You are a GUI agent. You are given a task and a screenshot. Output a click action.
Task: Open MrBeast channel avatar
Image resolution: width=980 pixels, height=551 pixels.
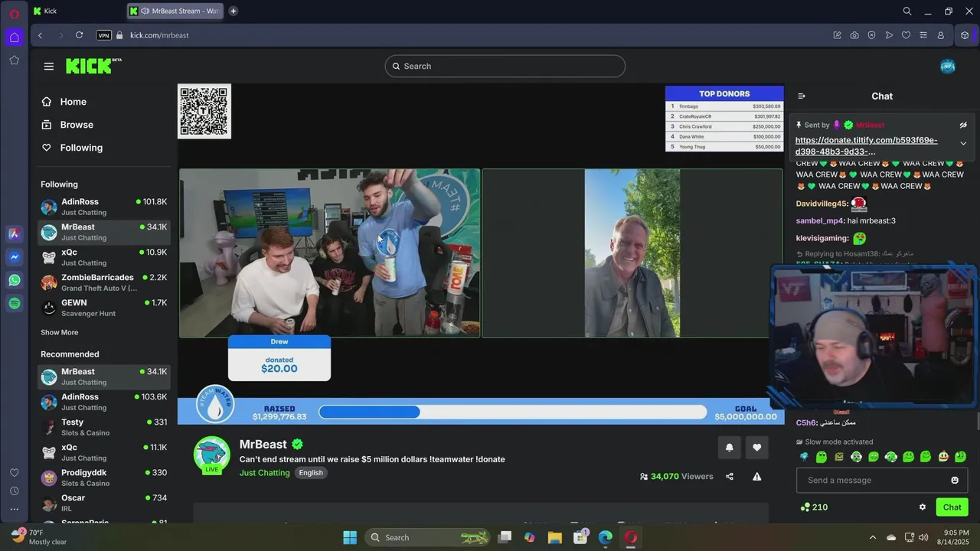[212, 455]
